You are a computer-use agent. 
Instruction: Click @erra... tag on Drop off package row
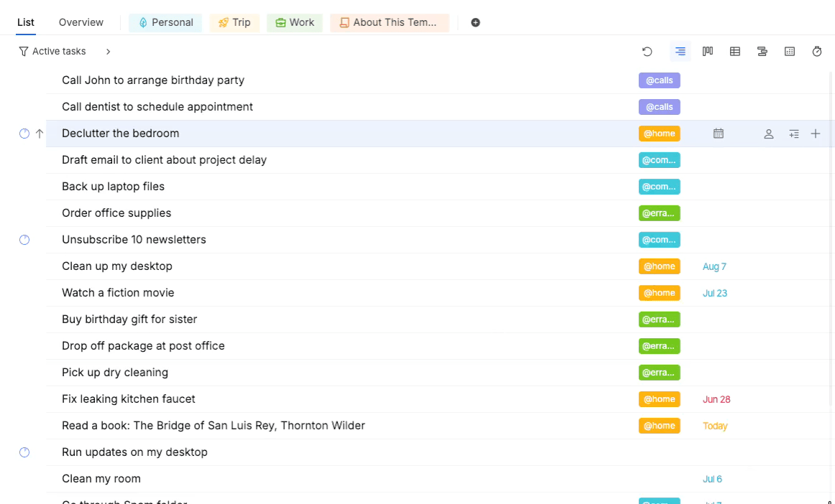click(x=659, y=347)
